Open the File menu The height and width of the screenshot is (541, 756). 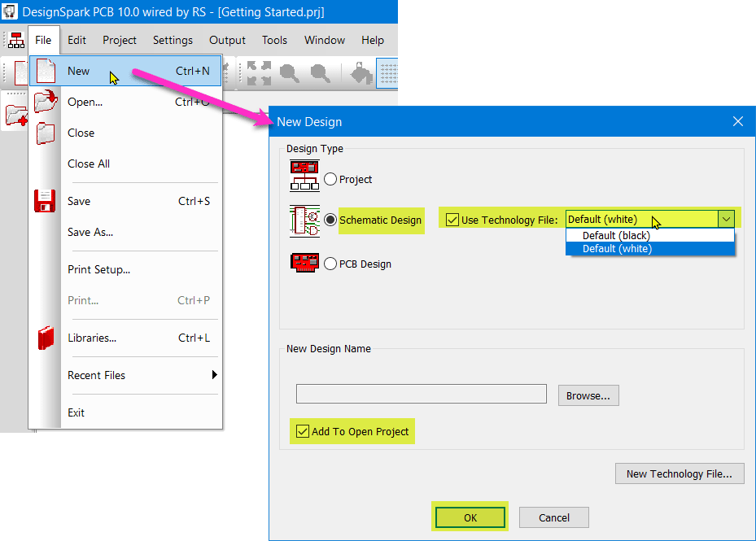(43, 40)
